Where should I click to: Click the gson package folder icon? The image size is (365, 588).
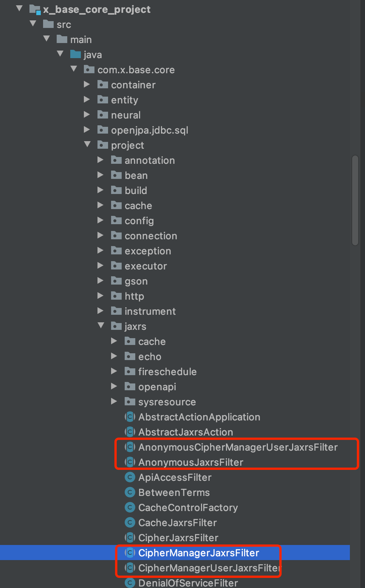pyautogui.click(x=116, y=281)
